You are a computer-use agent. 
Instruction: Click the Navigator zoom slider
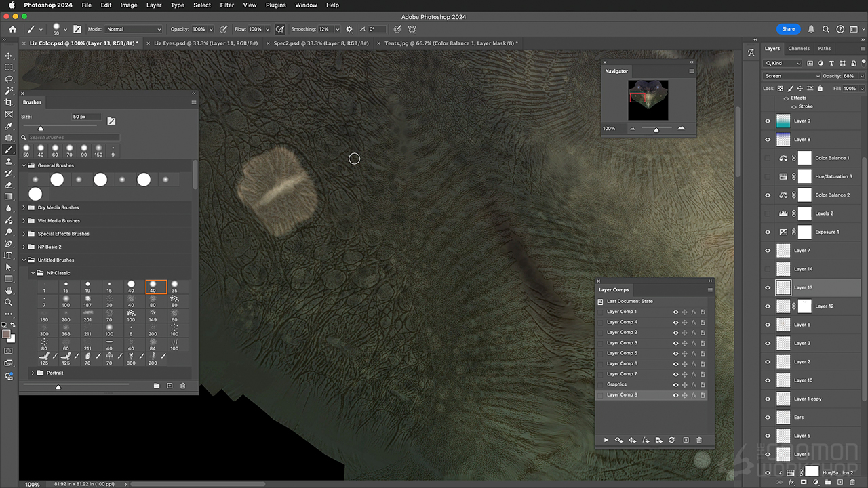656,129
